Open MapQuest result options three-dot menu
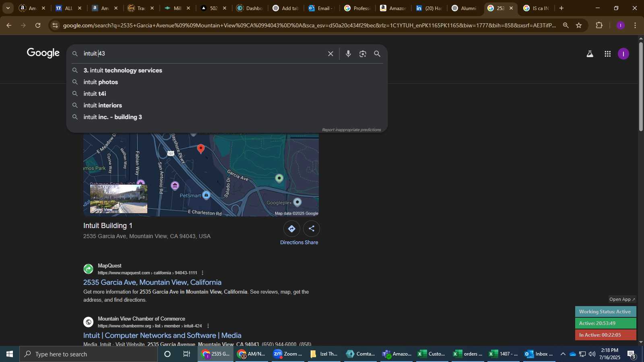 tap(202, 273)
